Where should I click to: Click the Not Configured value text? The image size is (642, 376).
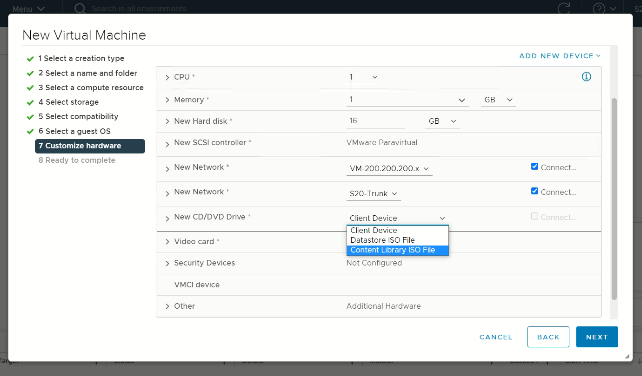tap(374, 263)
